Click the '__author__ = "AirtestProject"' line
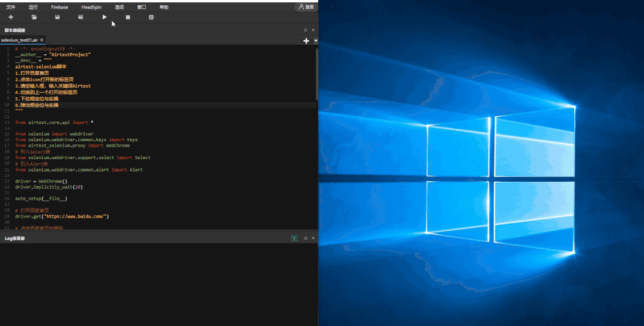Viewport: 644px width, 326px height. pyautogui.click(x=53, y=55)
